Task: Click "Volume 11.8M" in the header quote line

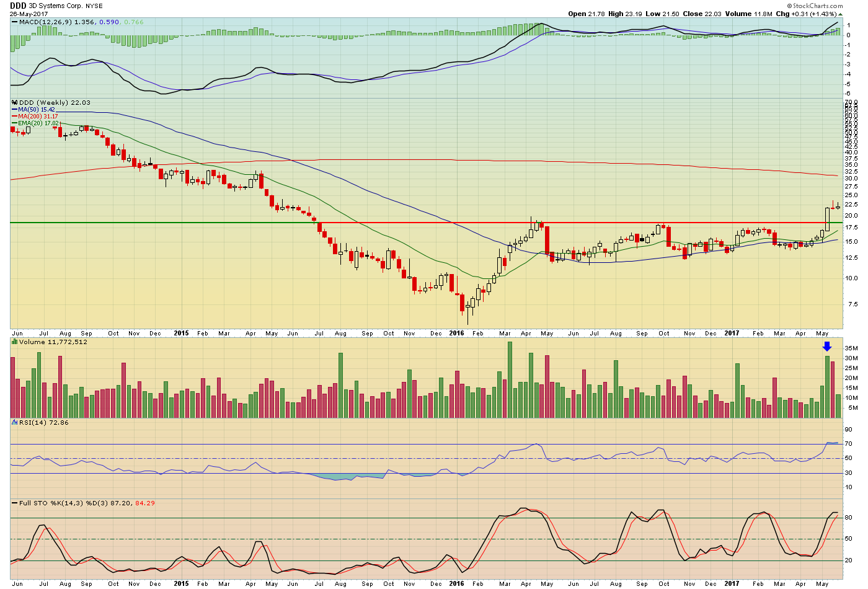Action: pos(748,14)
